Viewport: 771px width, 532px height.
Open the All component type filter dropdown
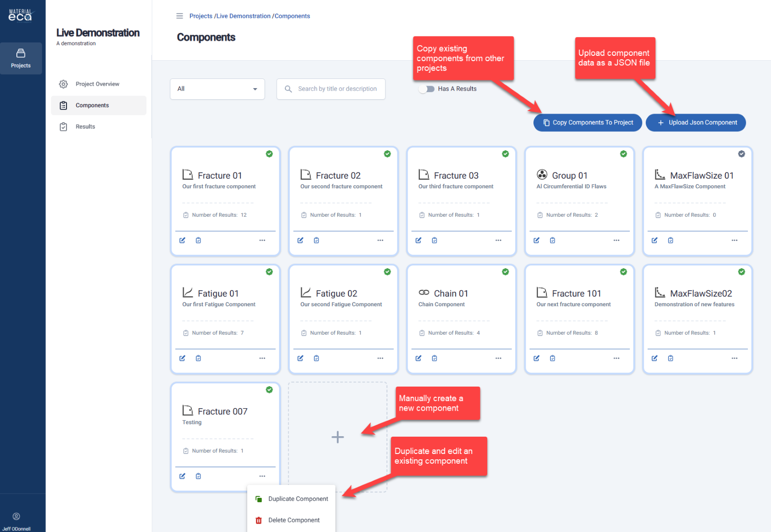217,89
